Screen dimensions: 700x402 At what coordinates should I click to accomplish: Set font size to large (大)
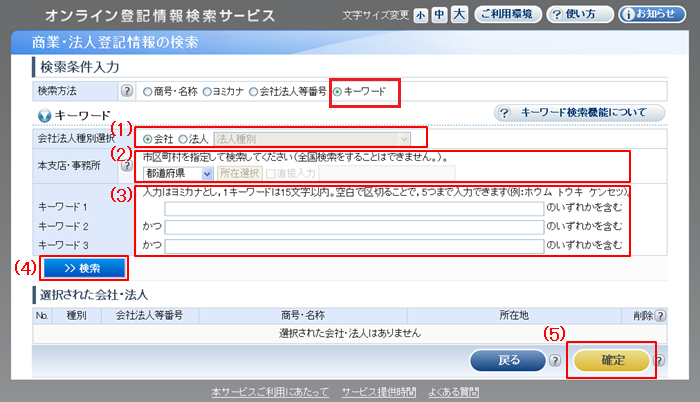pyautogui.click(x=459, y=14)
